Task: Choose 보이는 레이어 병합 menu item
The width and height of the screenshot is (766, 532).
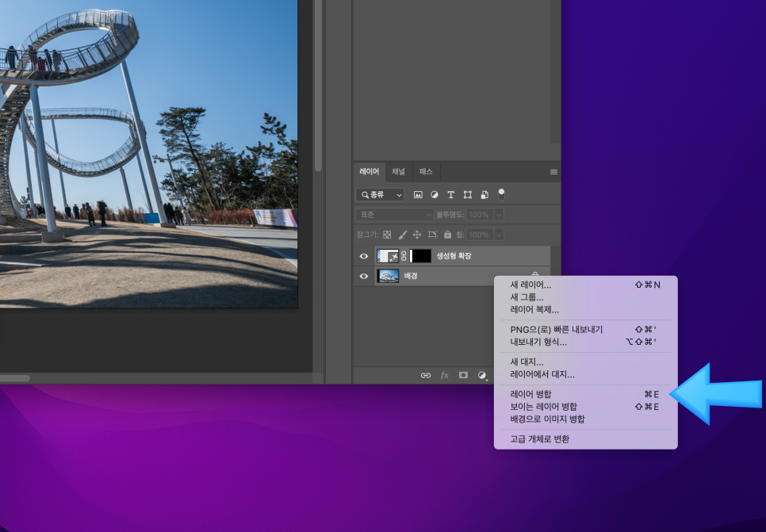Action: tap(585, 407)
